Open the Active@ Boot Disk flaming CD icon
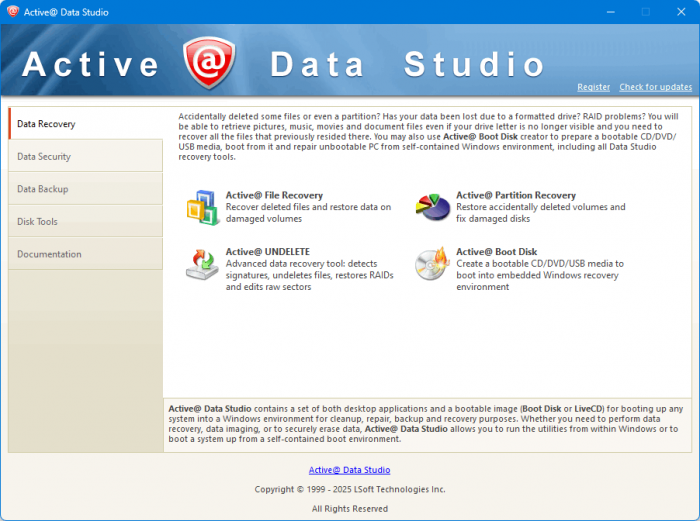700x521 pixels. click(x=432, y=264)
